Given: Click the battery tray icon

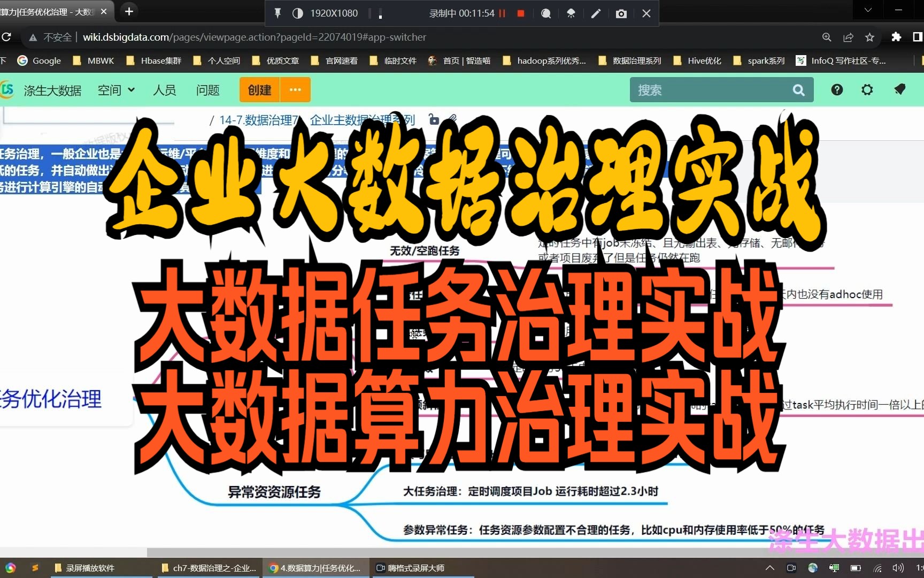Looking at the screenshot, I should tap(856, 568).
